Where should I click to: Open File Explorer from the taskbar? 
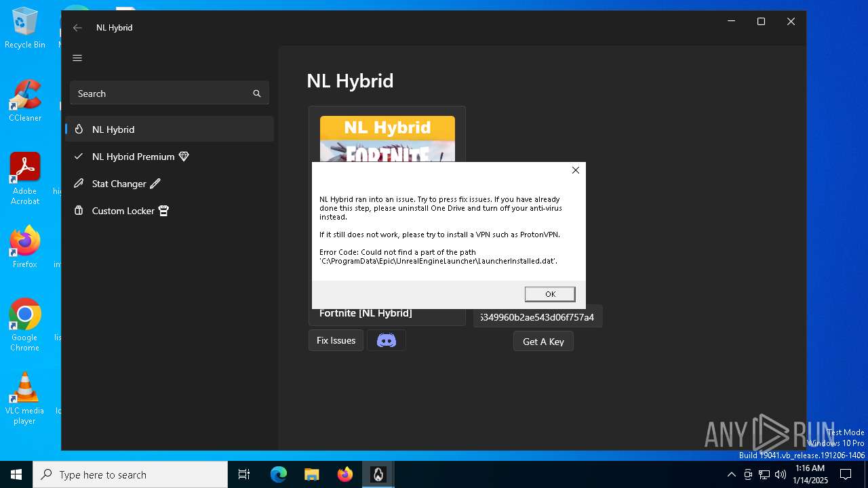pos(311,474)
